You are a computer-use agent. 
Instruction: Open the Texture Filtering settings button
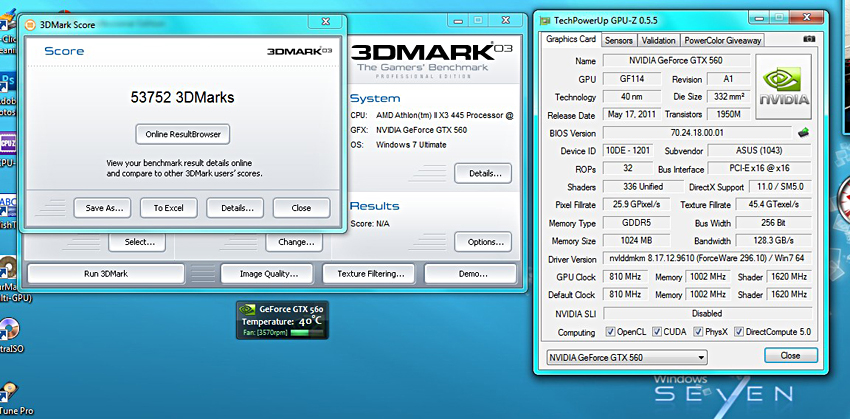tap(369, 274)
